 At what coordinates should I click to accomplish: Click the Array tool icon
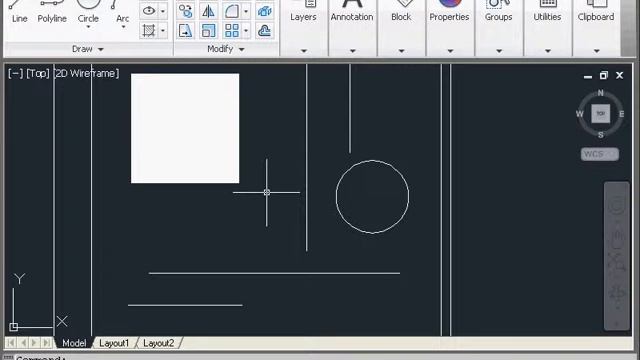[232, 31]
